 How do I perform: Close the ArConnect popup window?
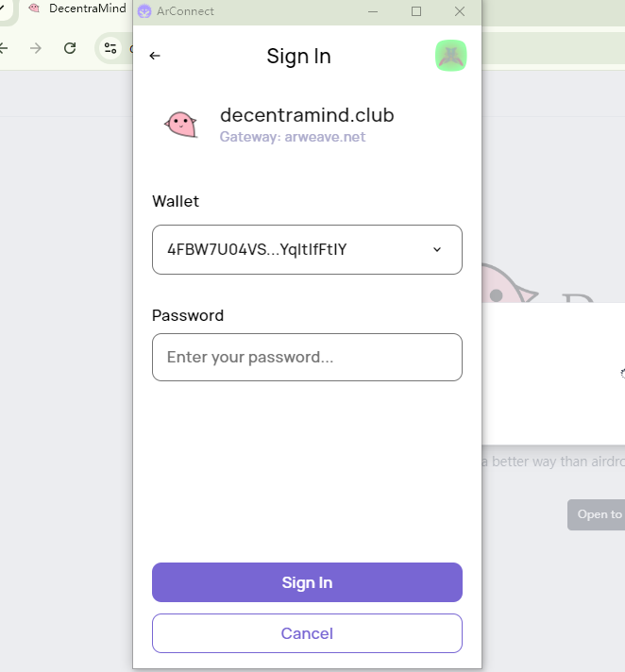[x=460, y=11]
